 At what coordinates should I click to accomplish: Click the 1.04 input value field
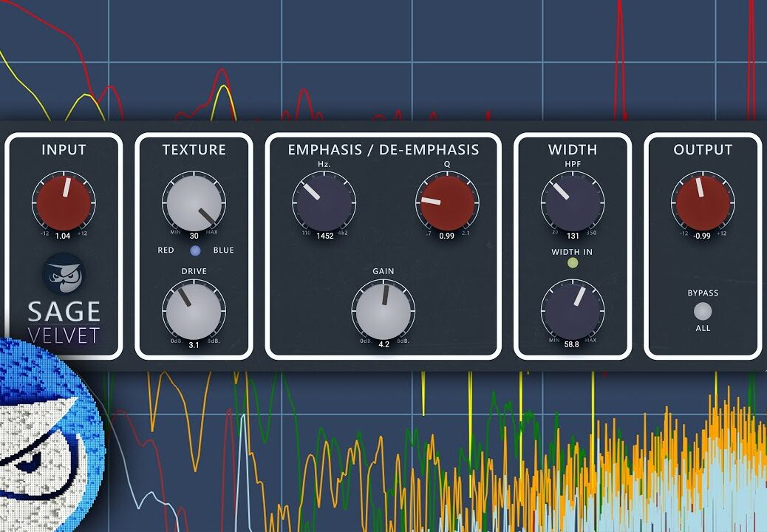coord(63,235)
